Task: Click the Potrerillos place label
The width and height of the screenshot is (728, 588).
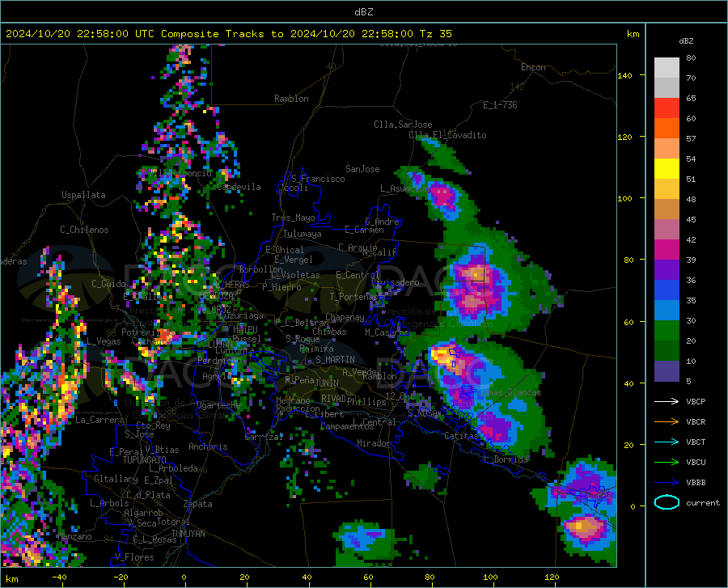Action: coord(148,332)
